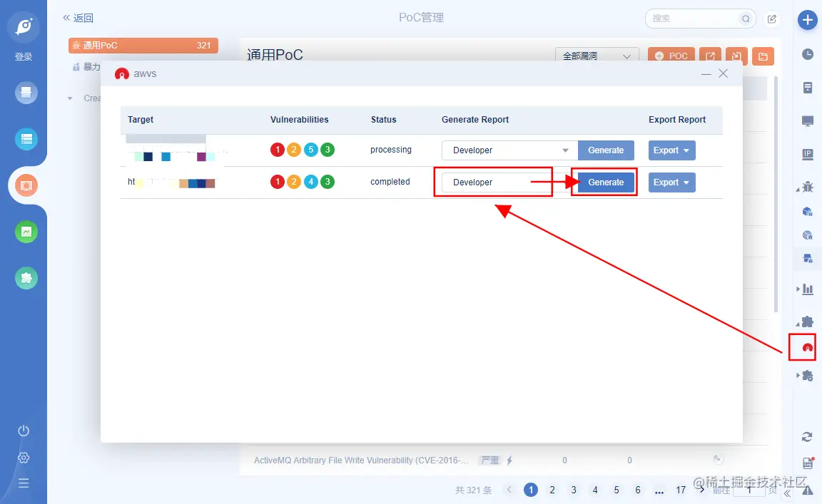Go to page 3 in pagination

coord(574,490)
